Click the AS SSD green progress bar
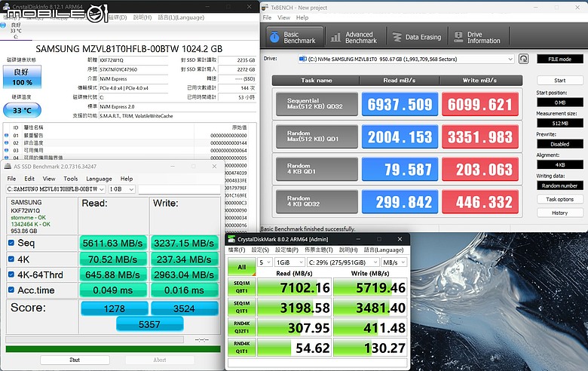Viewport: 588px width, 371px height. pyautogui.click(x=113, y=349)
